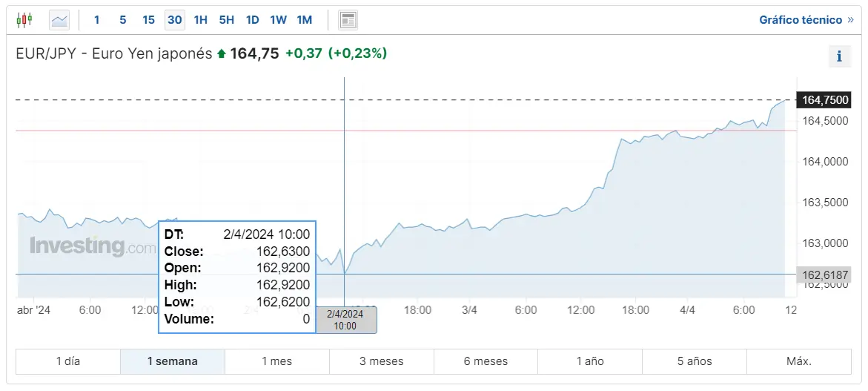868x391 pixels.
Task: Set the 5-minute interval
Action: point(122,20)
